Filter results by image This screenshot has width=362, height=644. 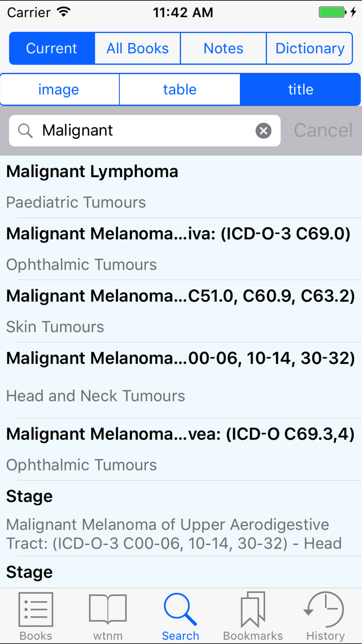point(59,89)
